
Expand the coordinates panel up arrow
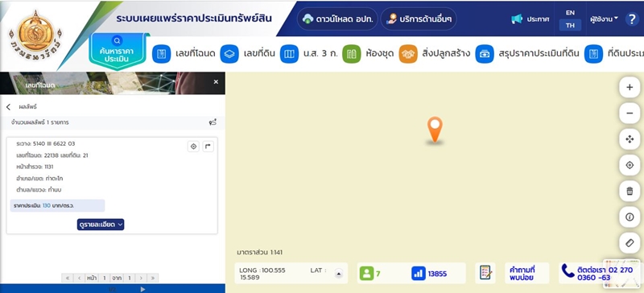(339, 274)
